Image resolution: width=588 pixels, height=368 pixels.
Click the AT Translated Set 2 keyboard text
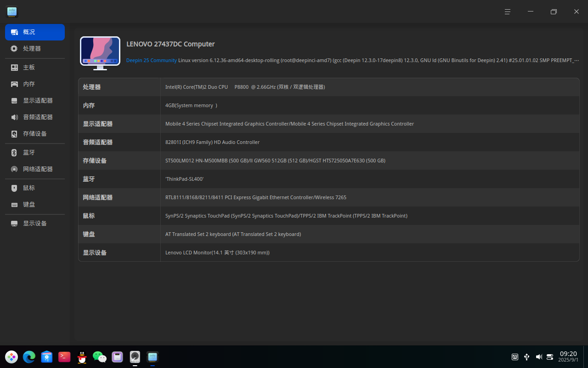[233, 234]
